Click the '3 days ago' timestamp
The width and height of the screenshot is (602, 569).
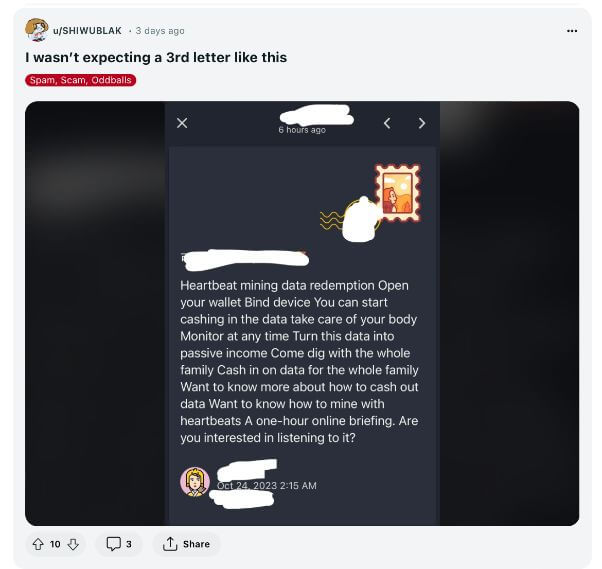[160, 31]
